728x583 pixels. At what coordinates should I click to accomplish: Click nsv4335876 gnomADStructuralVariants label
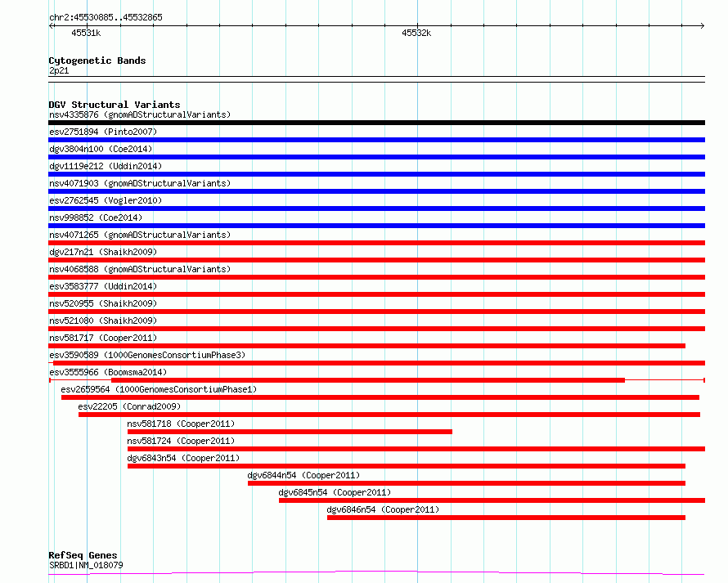click(140, 114)
